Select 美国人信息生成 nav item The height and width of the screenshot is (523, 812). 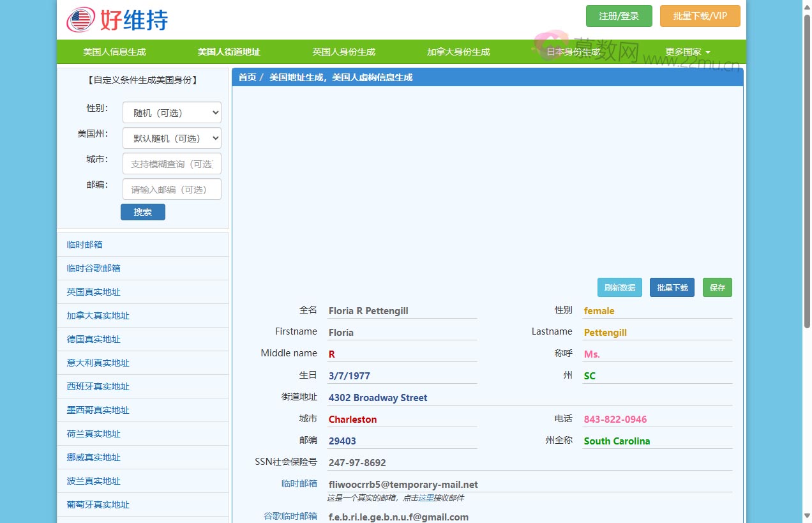(x=114, y=52)
